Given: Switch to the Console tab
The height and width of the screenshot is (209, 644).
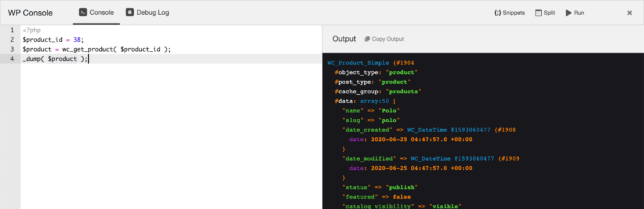Looking at the screenshot, I should point(96,13).
